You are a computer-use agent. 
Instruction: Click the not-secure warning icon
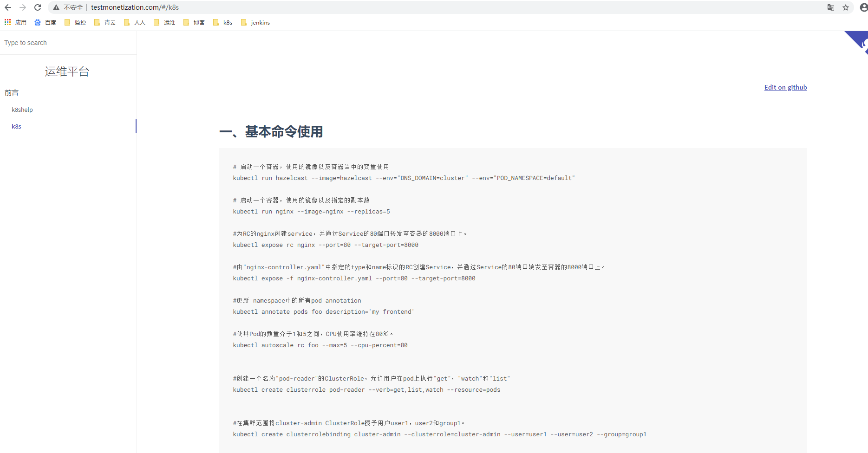coord(56,7)
